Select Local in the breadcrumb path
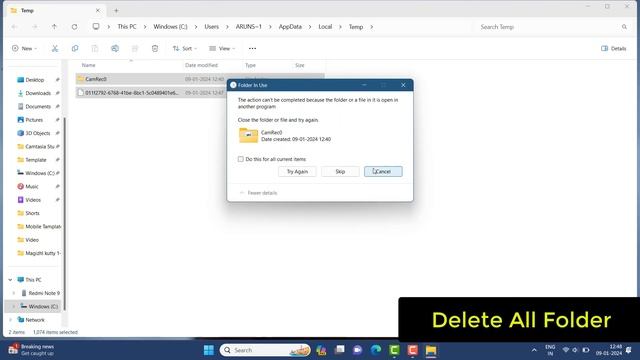 click(325, 27)
